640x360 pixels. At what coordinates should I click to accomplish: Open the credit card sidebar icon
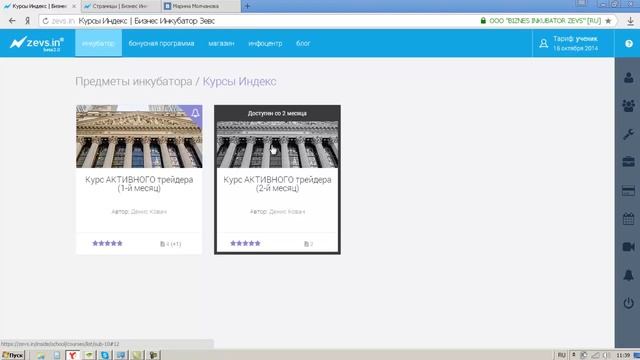pyautogui.click(x=629, y=191)
